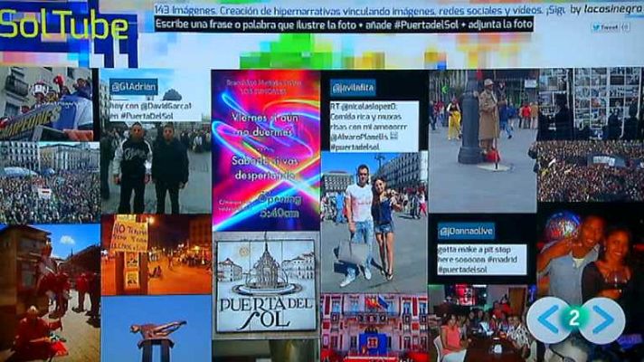Click the javilafita retweet text box
The width and height of the screenshot is (644, 362).
pos(374,125)
